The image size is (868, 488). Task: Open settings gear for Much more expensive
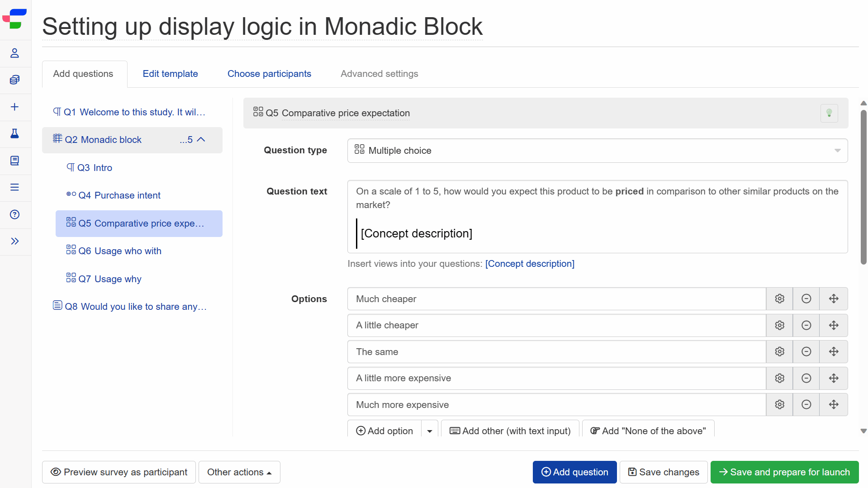(779, 404)
